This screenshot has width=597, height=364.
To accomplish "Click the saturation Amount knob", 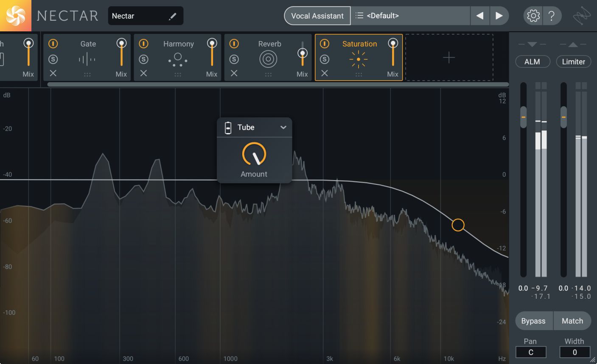I will click(254, 154).
